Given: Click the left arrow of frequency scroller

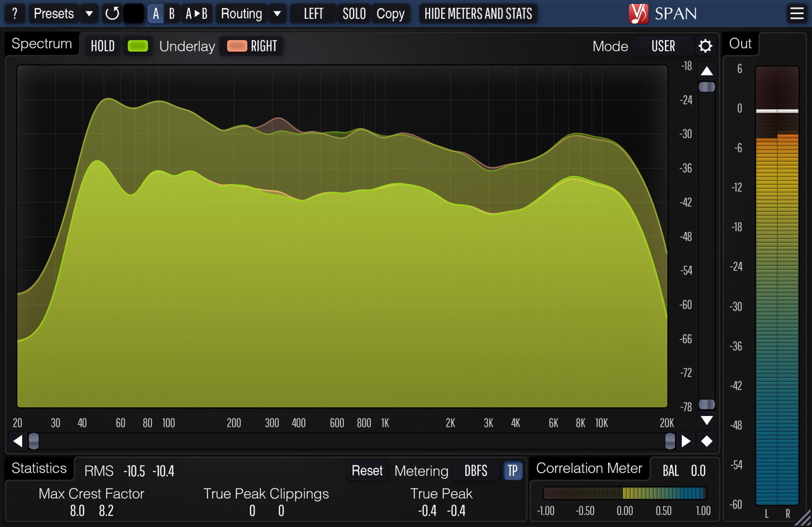Looking at the screenshot, I should click(18, 441).
